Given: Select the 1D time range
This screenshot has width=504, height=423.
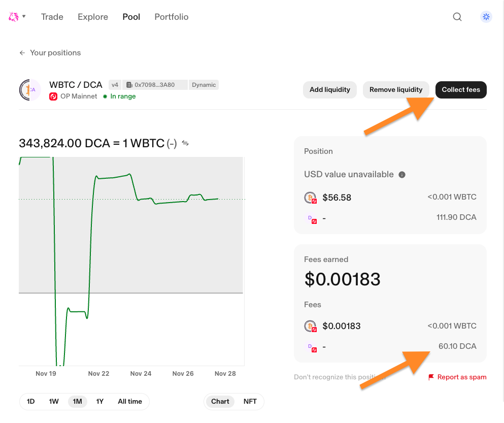Looking at the screenshot, I should [x=30, y=401].
